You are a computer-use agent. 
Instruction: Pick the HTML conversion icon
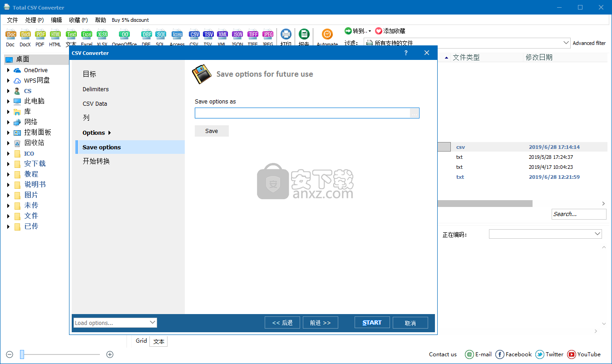55,34
